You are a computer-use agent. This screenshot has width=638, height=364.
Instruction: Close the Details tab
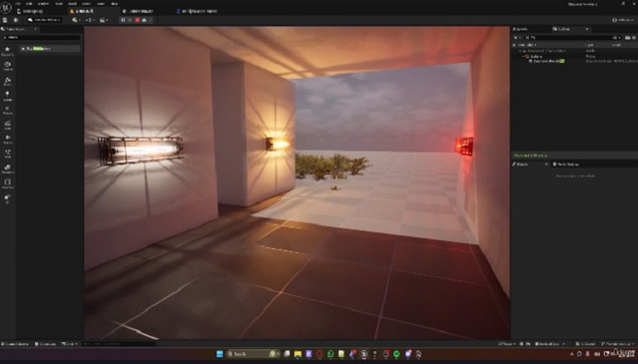point(546,165)
